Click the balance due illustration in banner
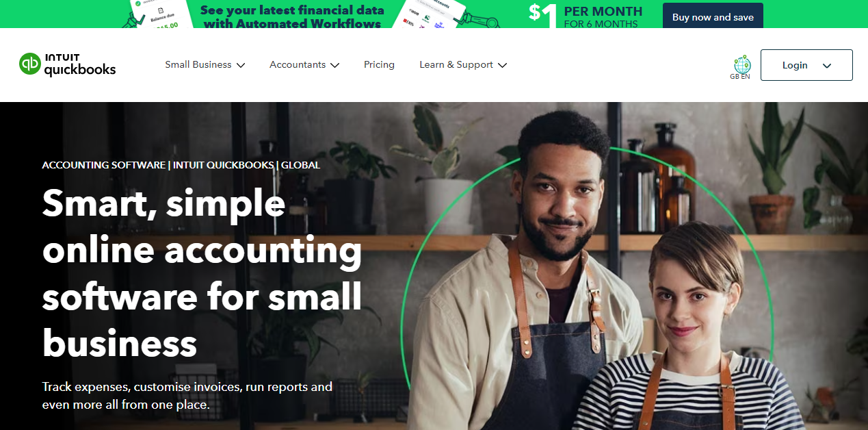The width and height of the screenshot is (868, 430). click(157, 14)
